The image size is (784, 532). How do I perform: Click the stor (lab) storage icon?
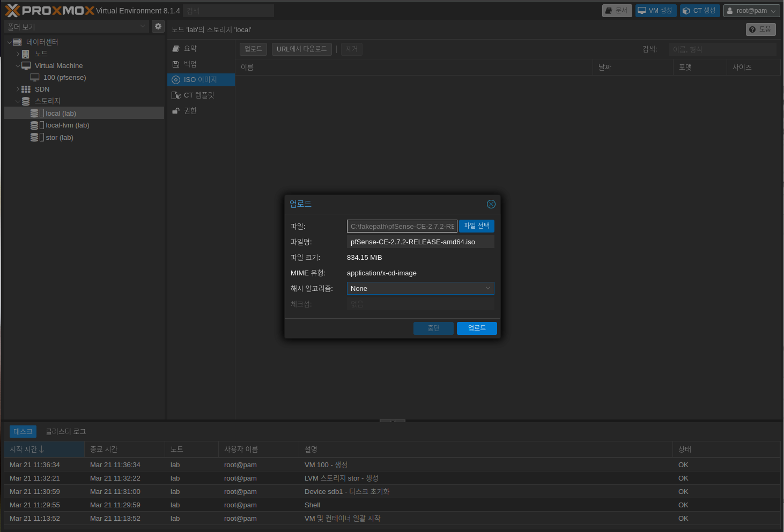37,137
